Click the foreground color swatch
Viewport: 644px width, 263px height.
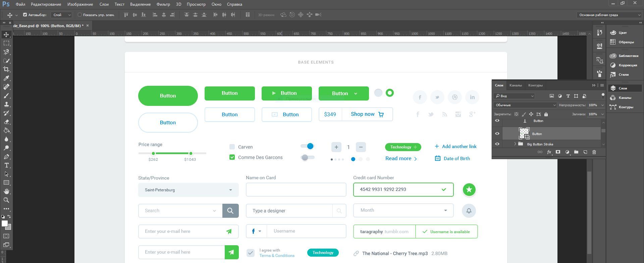pos(4,223)
